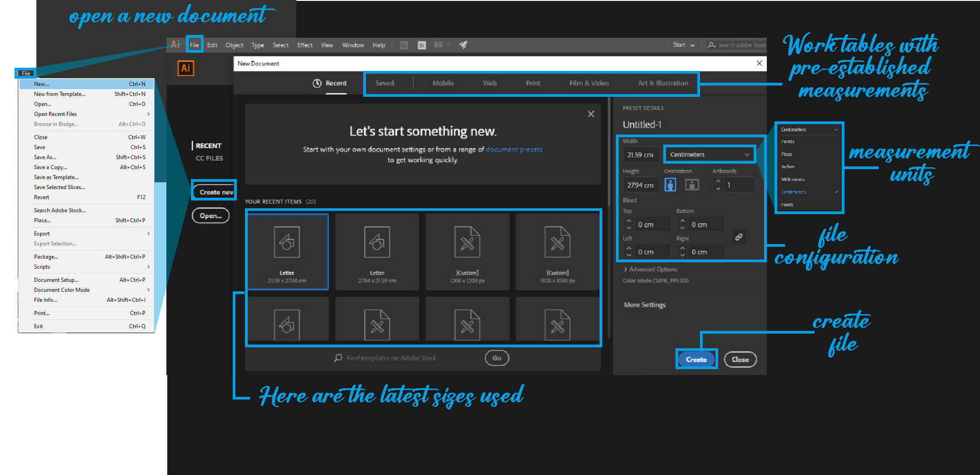Choose Save As... in File menu
This screenshot has width=980, height=475.
[86, 157]
